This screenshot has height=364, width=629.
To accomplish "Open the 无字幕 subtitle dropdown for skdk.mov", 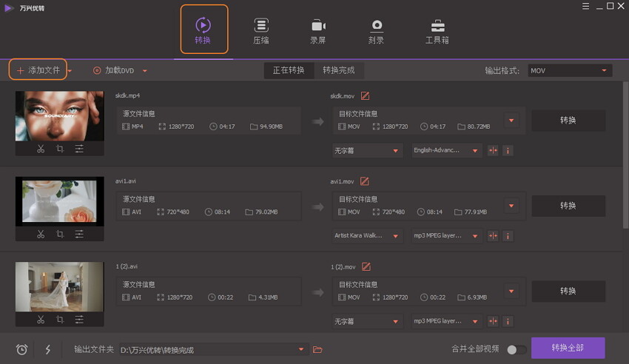I will pos(367,151).
